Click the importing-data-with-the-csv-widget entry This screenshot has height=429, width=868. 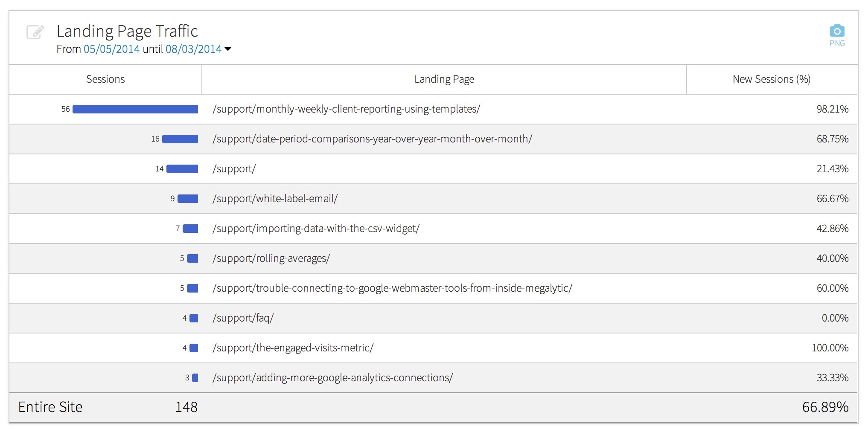316,229
